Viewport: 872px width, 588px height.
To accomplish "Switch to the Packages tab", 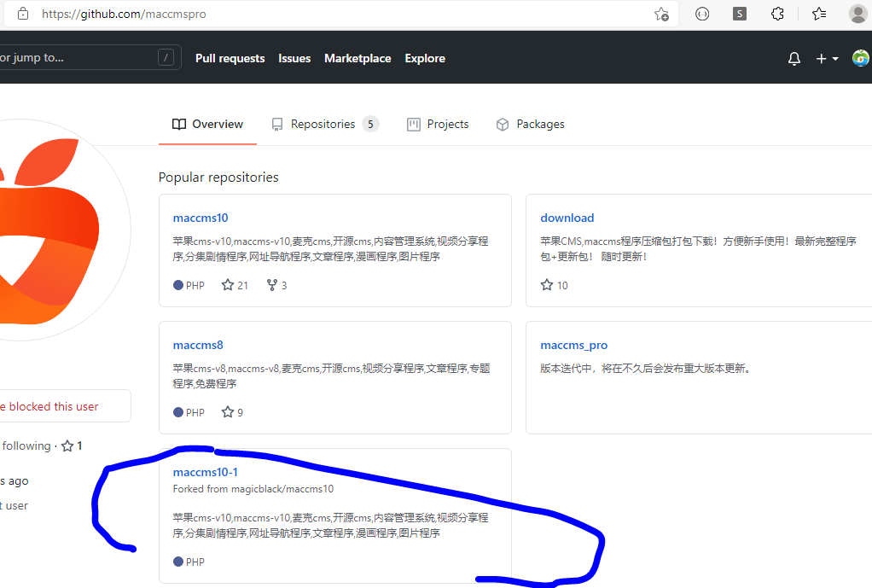I will pos(530,124).
